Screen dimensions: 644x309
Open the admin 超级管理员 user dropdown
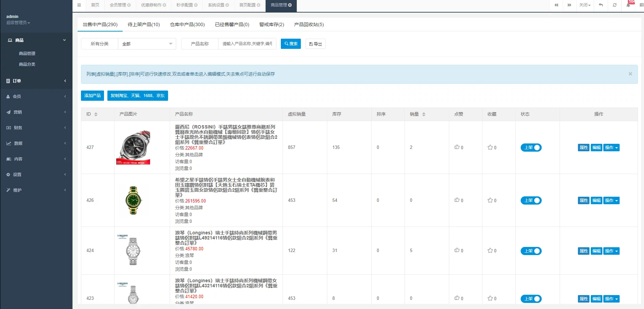18,23
